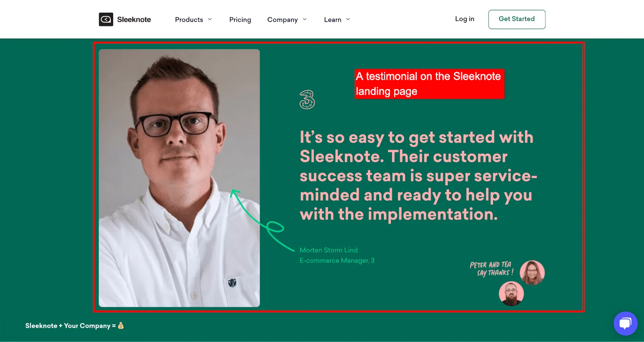The height and width of the screenshot is (342, 644).
Task: Select the '3' company logo outline
Action: pyautogui.click(x=307, y=98)
